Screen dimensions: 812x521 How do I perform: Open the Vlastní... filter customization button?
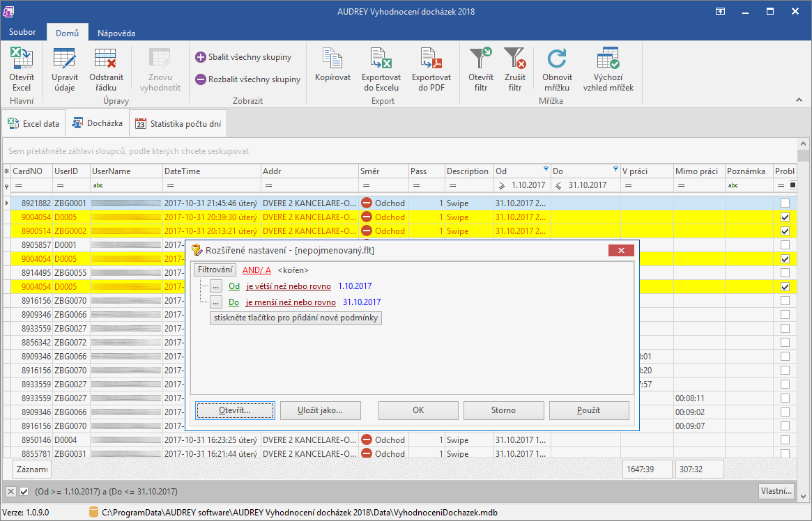776,491
